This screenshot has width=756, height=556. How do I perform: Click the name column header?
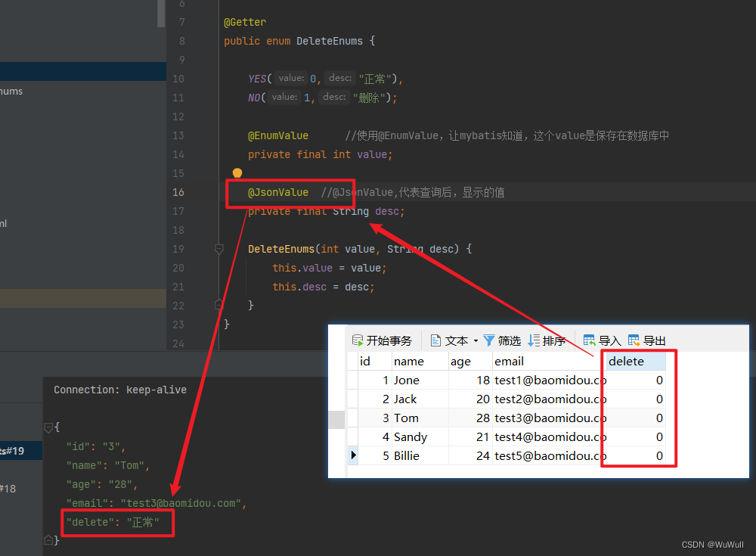[420, 361]
